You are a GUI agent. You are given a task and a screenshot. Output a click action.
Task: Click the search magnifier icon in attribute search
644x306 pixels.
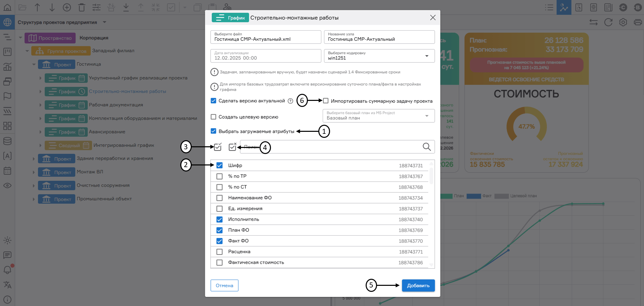(x=426, y=147)
